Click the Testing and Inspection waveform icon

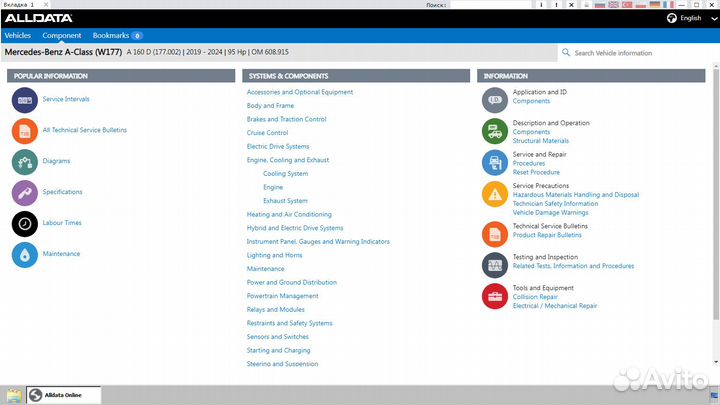(x=495, y=265)
